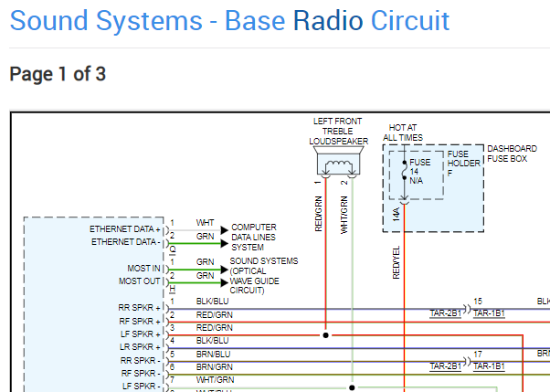
Task: Click the arrowhead on the MOST OUT wire
Action: (225, 283)
